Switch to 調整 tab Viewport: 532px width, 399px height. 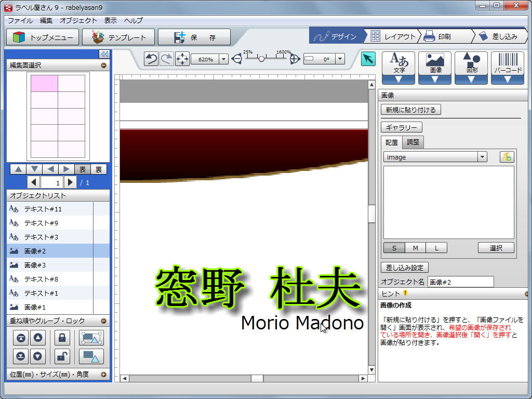coord(413,142)
